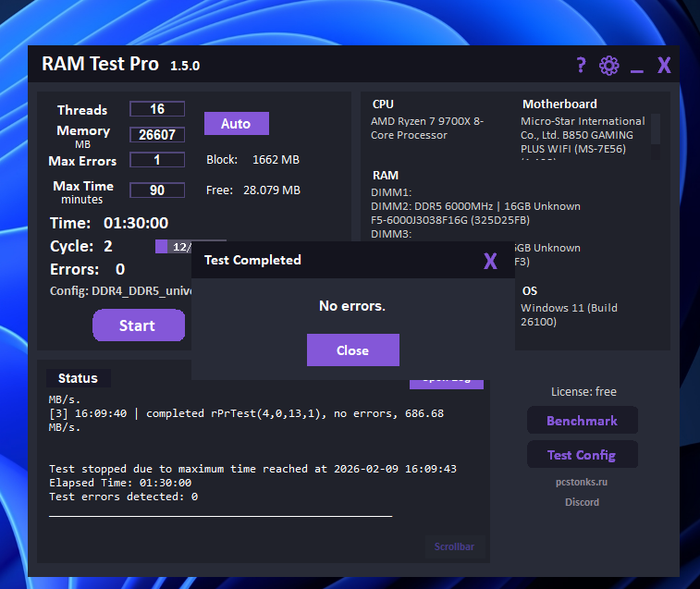
Task: Click the 'Cycle: 2' readout
Action: click(80, 246)
